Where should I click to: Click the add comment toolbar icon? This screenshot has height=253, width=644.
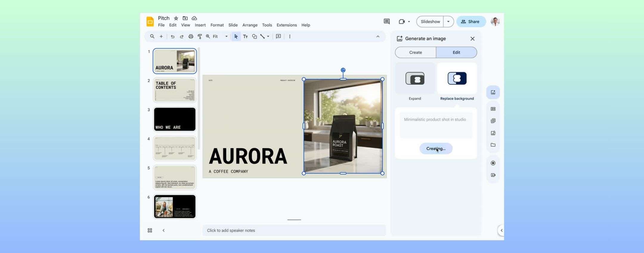point(278,36)
